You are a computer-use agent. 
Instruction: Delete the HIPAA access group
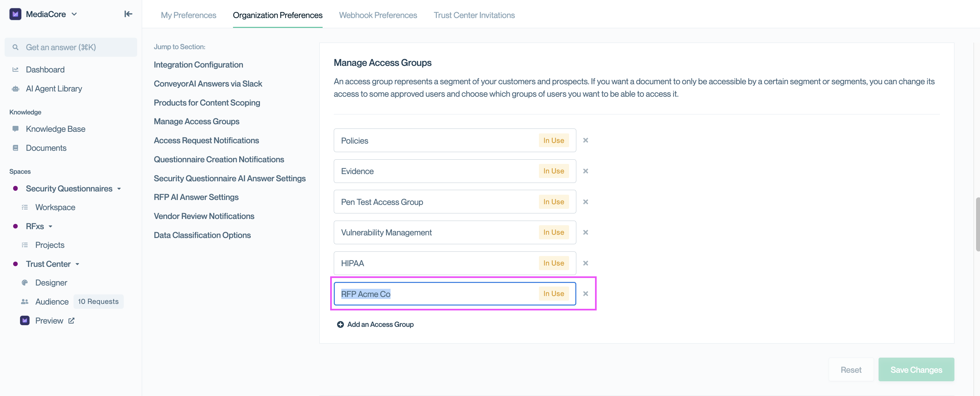(x=586, y=263)
